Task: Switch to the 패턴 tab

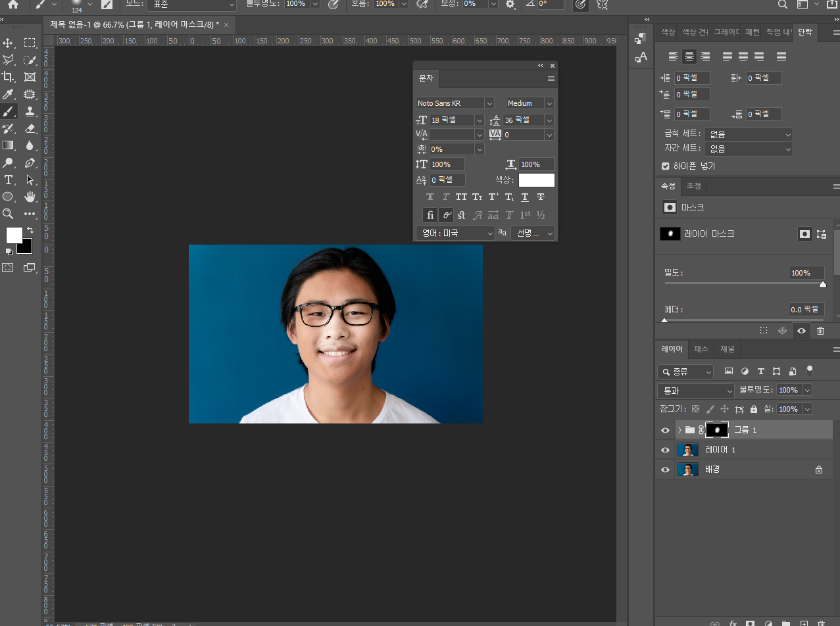Action: point(753,32)
